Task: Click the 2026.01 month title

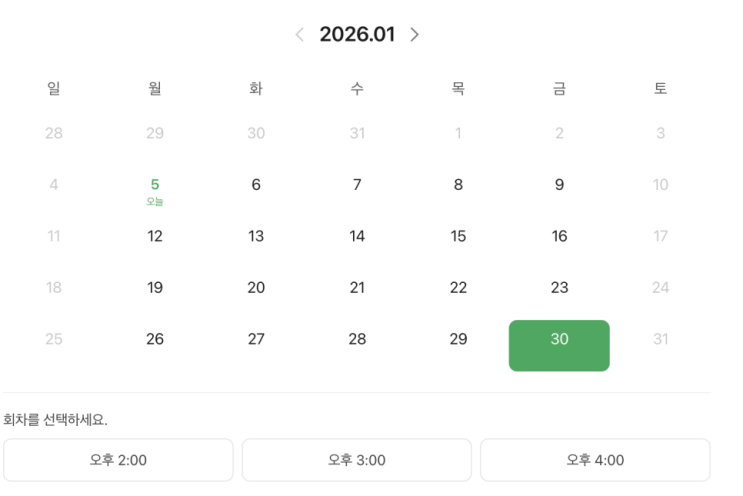Action: pos(357,35)
